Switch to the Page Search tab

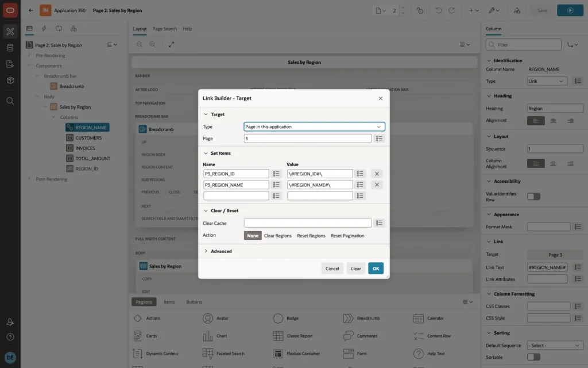165,29
